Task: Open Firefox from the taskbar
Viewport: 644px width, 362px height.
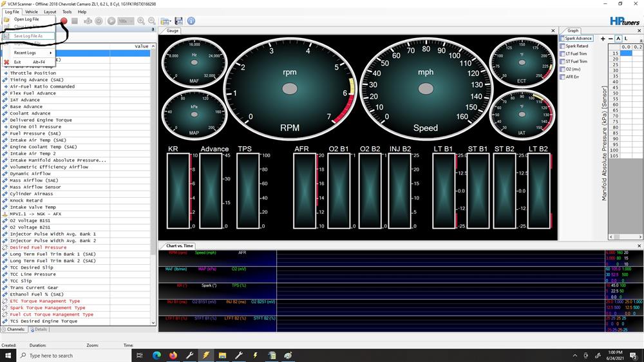Action: 173,356
